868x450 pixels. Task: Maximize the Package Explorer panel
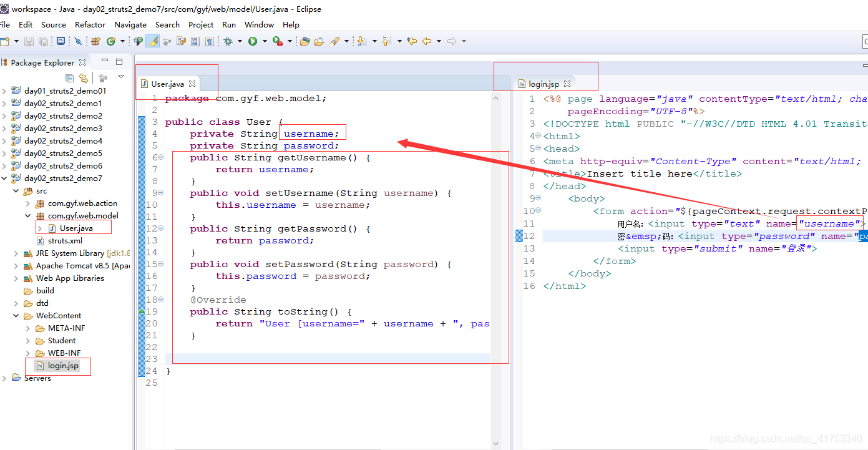(x=119, y=61)
